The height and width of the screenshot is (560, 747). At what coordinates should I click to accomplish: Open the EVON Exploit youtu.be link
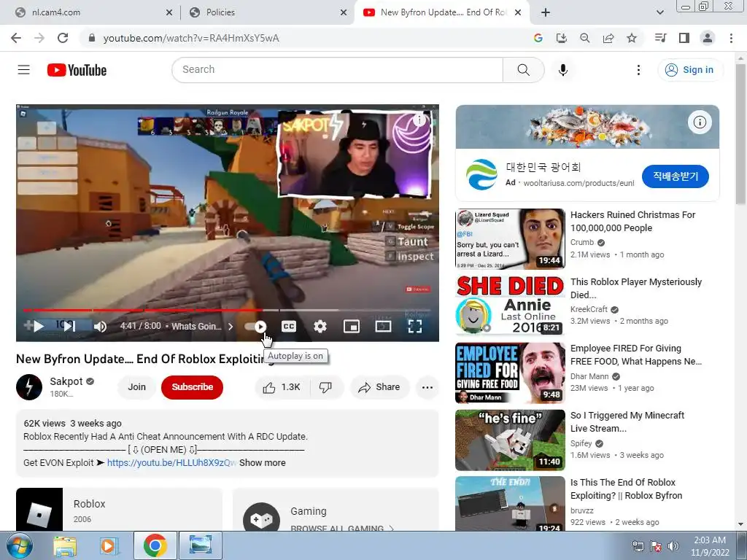click(x=171, y=463)
